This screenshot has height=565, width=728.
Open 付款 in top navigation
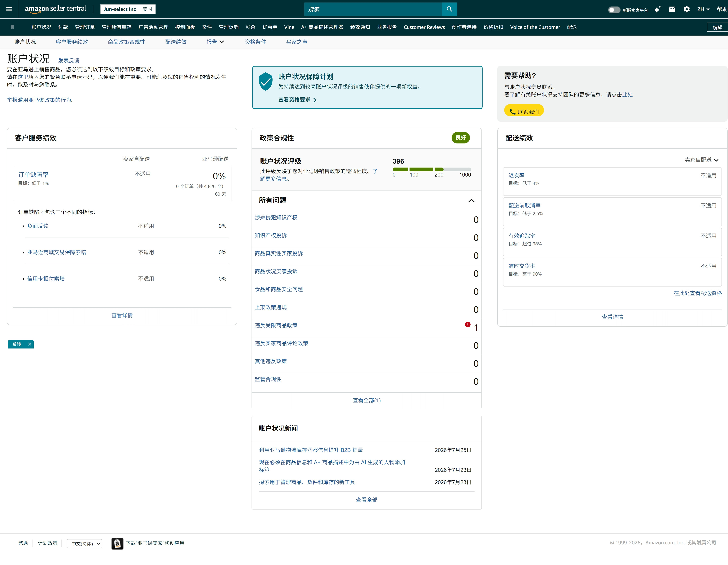(63, 27)
